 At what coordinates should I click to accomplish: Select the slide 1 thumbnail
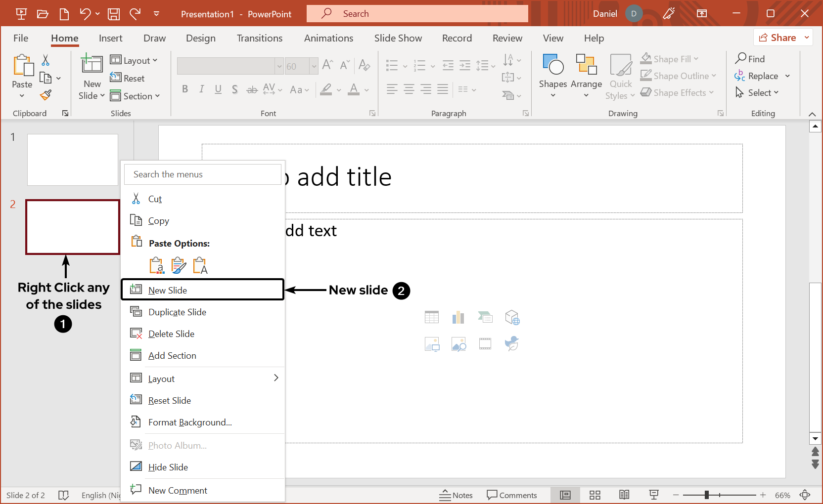tap(72, 159)
